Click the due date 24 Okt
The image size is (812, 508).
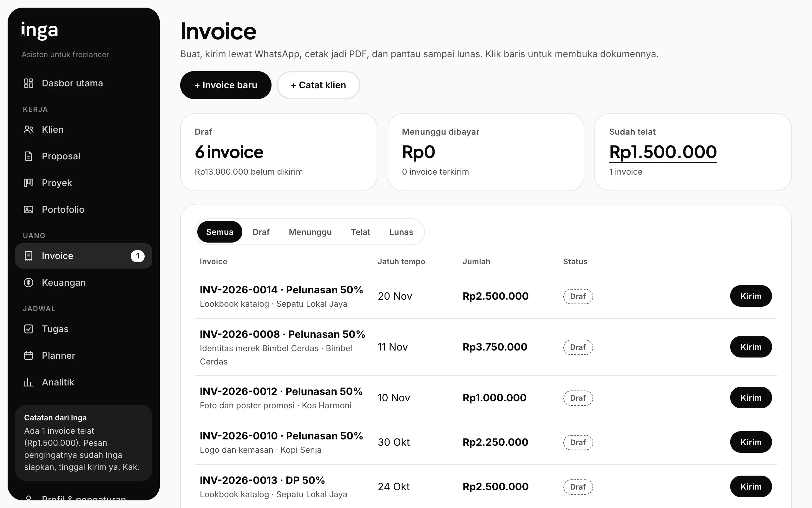pos(394,486)
